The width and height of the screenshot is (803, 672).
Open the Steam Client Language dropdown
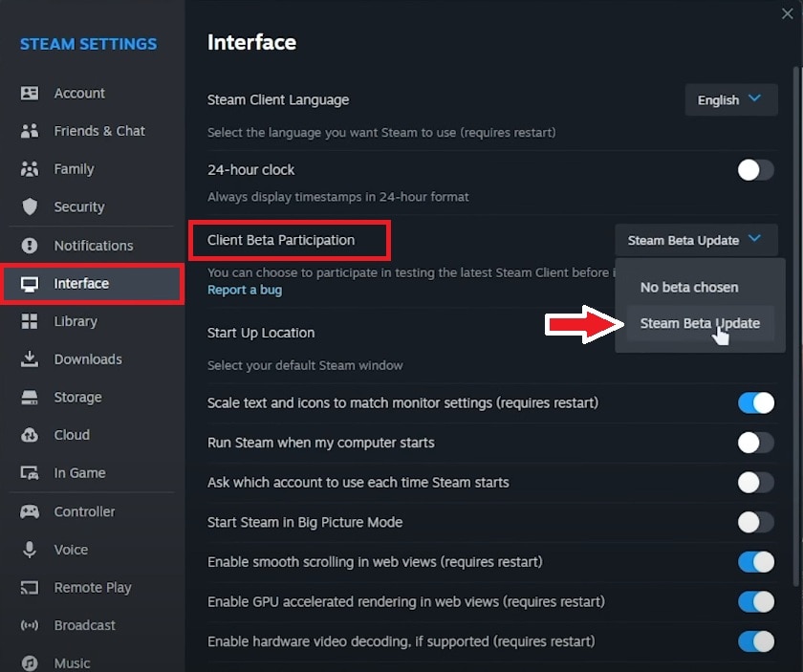coord(730,99)
